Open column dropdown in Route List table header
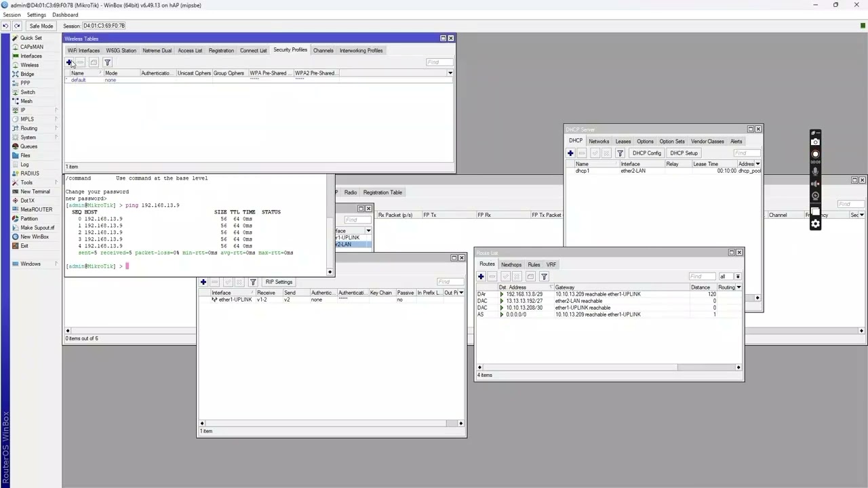This screenshot has width=868, height=488. pos(738,287)
